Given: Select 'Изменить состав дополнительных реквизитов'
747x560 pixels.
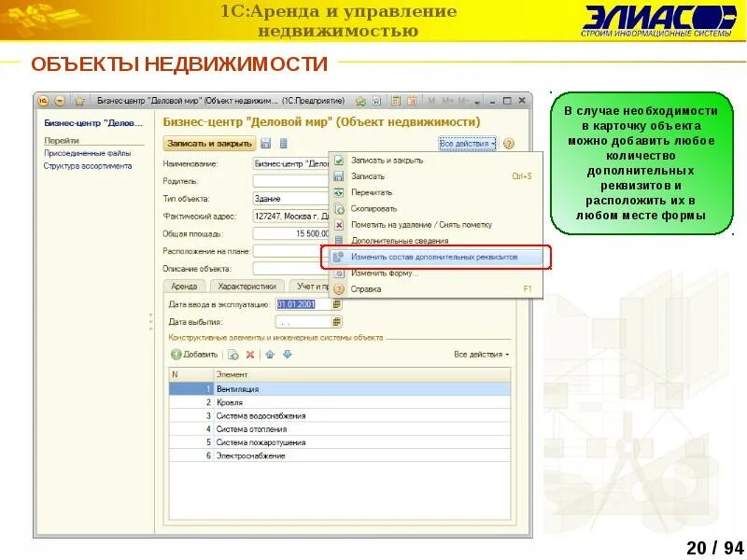Looking at the screenshot, I should [x=436, y=258].
